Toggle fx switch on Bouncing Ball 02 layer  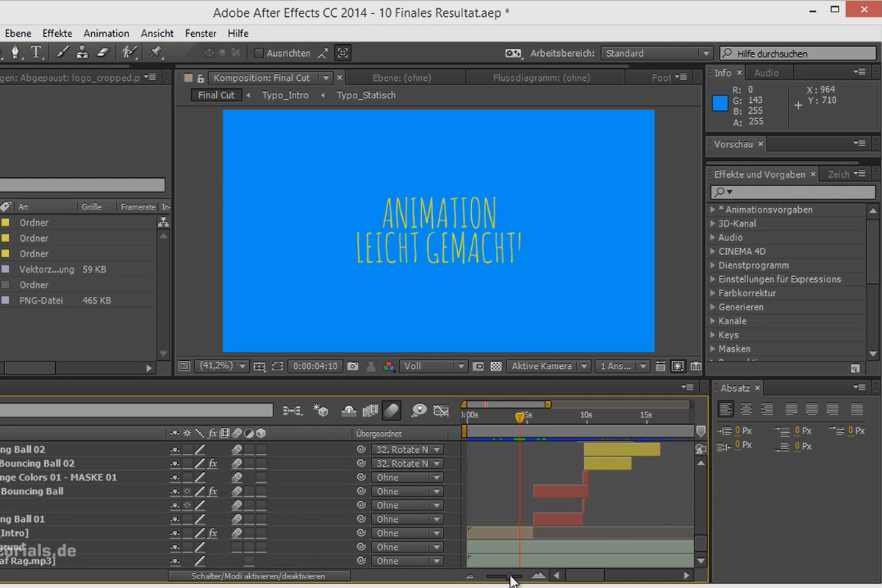213,464
